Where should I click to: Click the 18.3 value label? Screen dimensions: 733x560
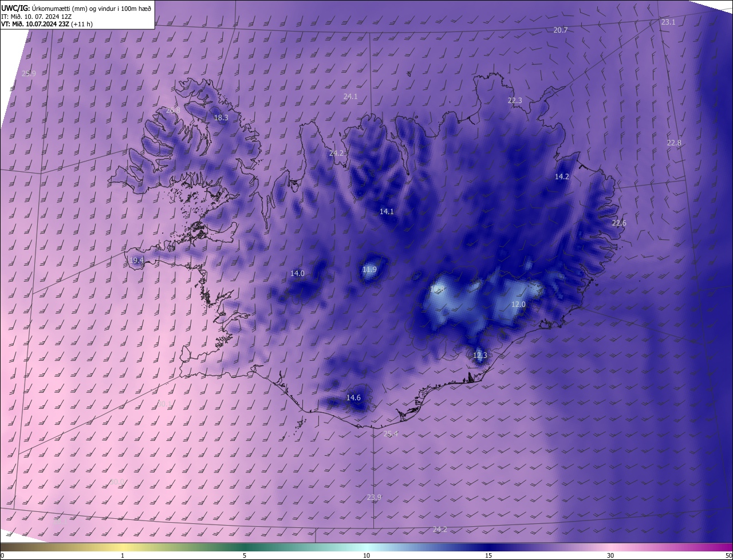221,117
